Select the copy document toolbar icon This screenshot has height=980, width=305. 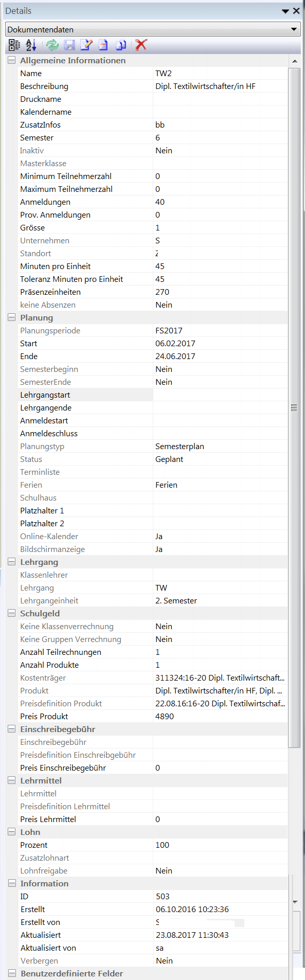(120, 45)
